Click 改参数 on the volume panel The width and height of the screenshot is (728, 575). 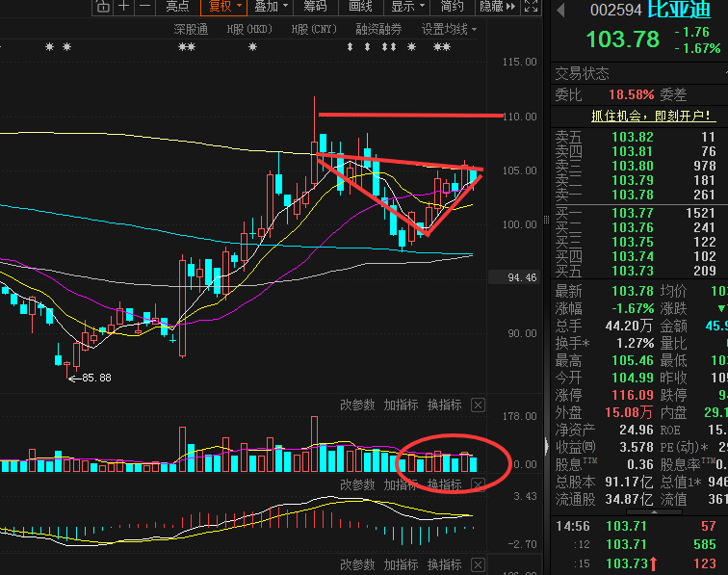coord(357,405)
